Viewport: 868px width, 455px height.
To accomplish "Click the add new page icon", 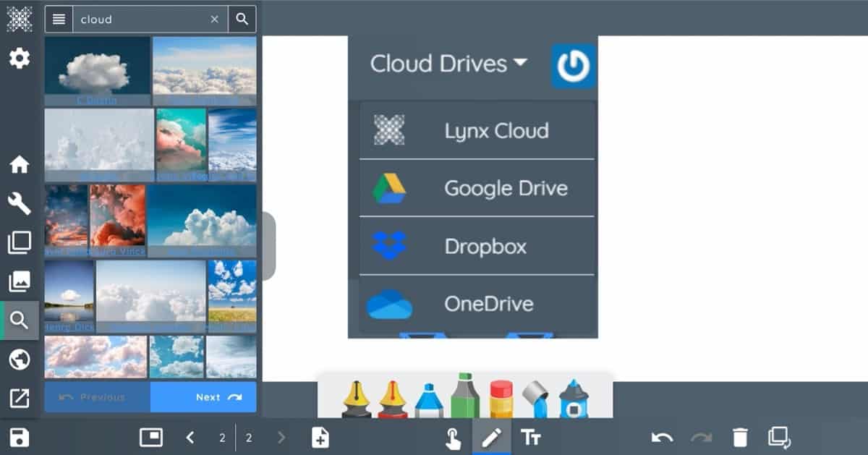I will tap(320, 437).
